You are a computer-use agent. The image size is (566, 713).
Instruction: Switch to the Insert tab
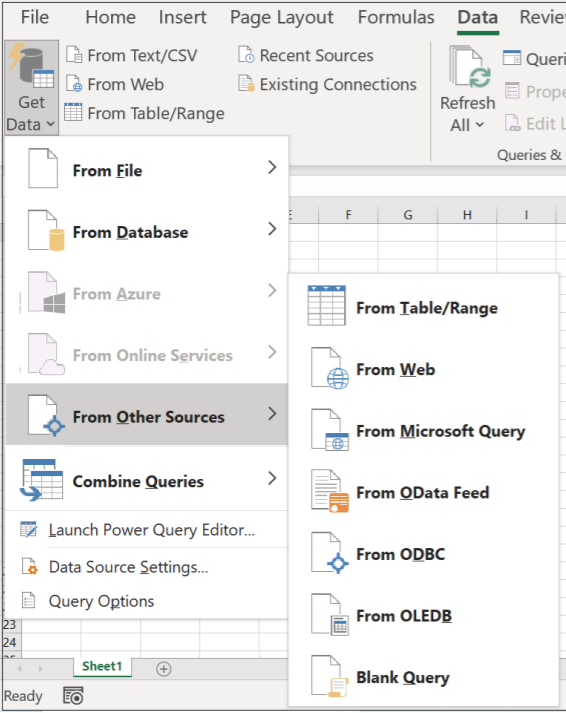coord(182,17)
